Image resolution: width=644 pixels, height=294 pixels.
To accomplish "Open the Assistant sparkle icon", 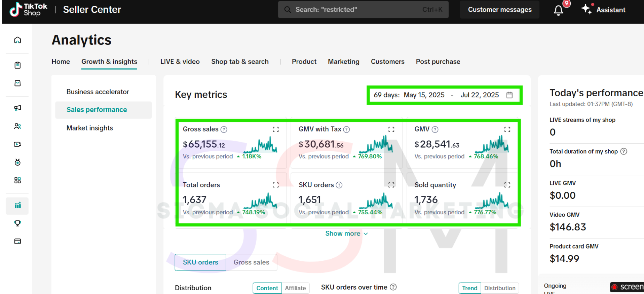I will [x=587, y=9].
